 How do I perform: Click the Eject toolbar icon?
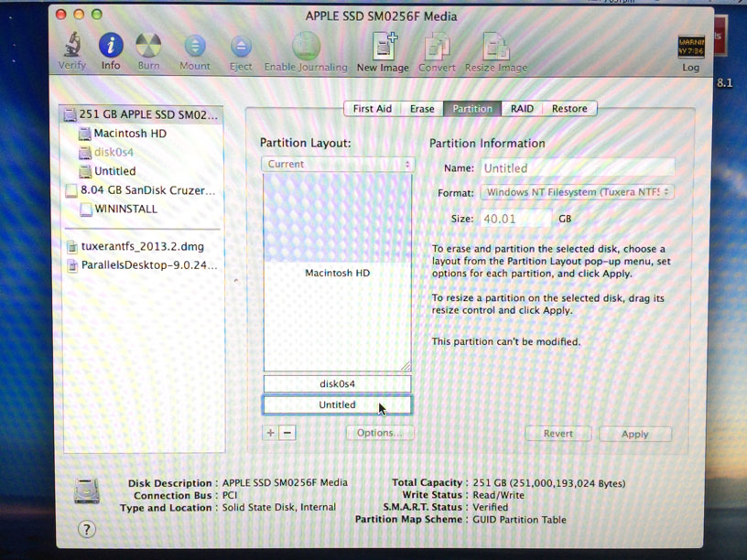click(x=241, y=47)
